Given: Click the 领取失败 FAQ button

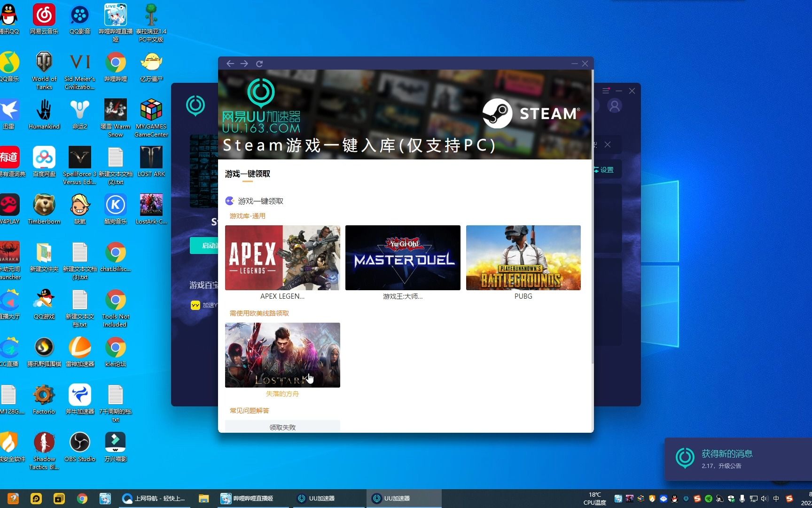Looking at the screenshot, I should (282, 427).
